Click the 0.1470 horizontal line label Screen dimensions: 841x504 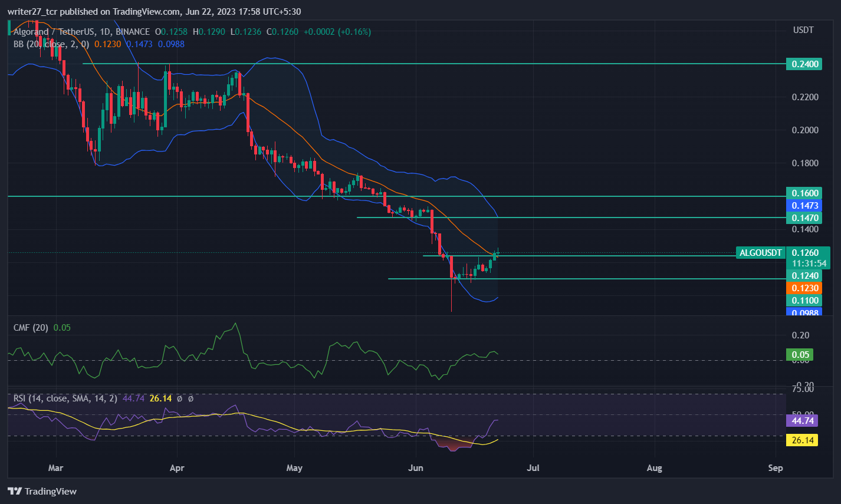pyautogui.click(x=805, y=218)
